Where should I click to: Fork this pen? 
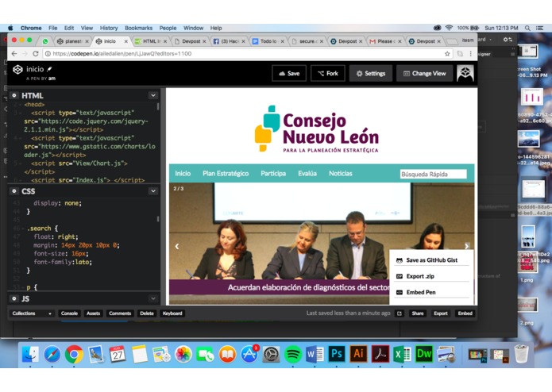pos(328,73)
